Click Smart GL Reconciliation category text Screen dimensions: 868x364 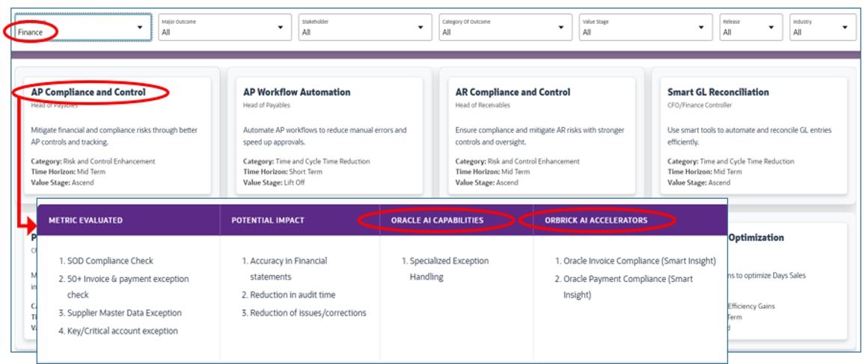(x=731, y=161)
